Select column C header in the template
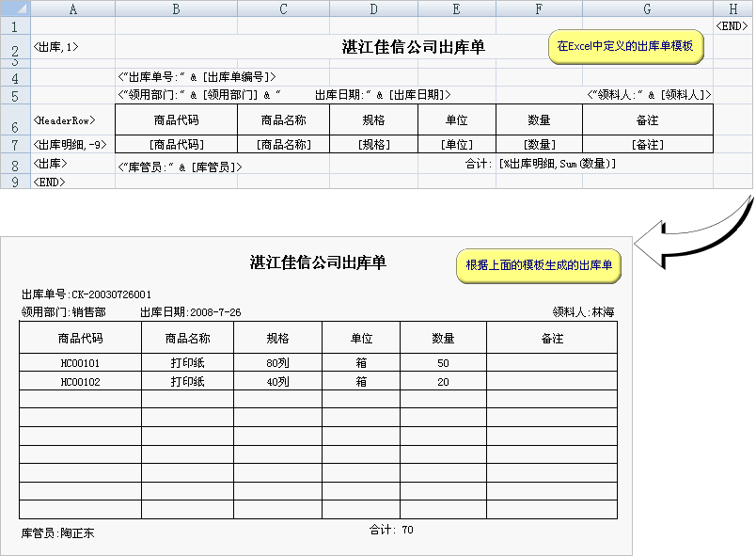 [284, 8]
